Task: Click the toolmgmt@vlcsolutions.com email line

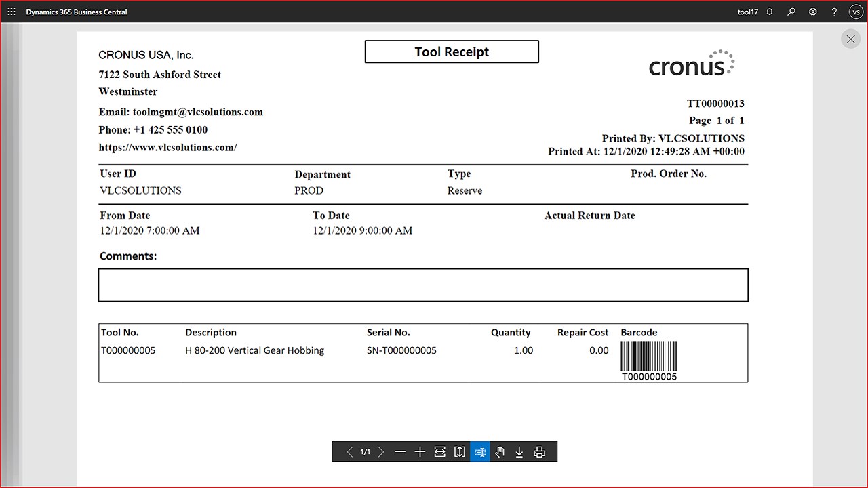Action: [180, 113]
